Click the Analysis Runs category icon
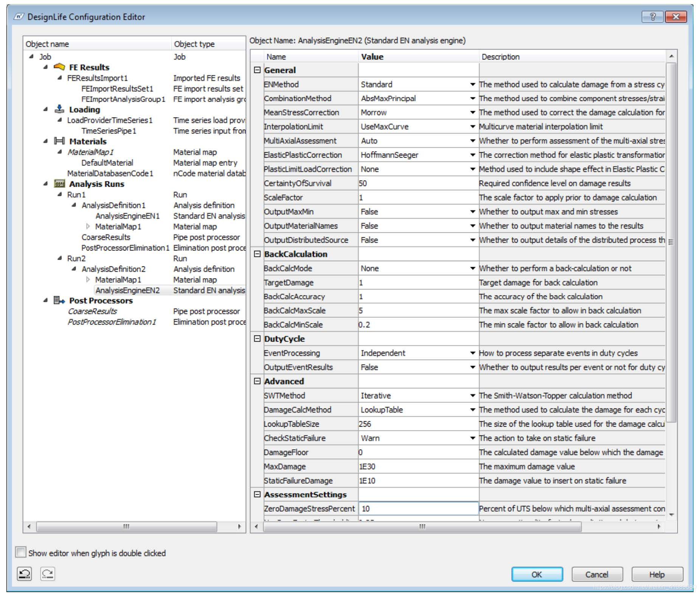 coord(59,184)
